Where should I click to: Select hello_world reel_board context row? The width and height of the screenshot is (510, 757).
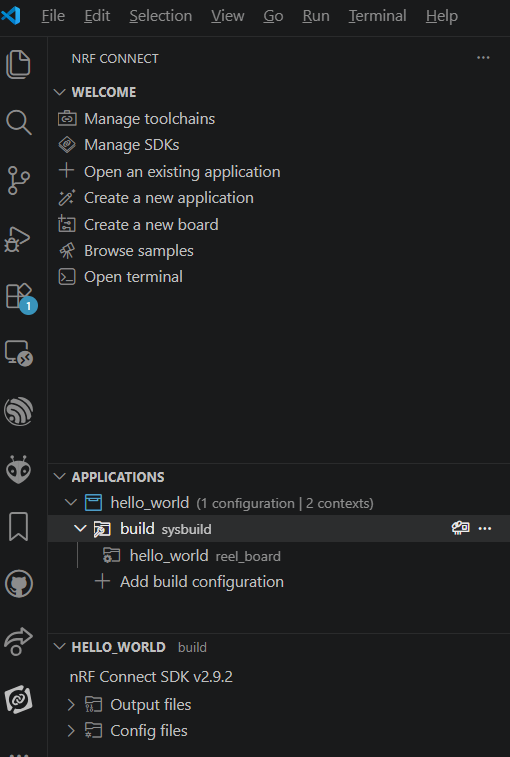(x=279, y=555)
